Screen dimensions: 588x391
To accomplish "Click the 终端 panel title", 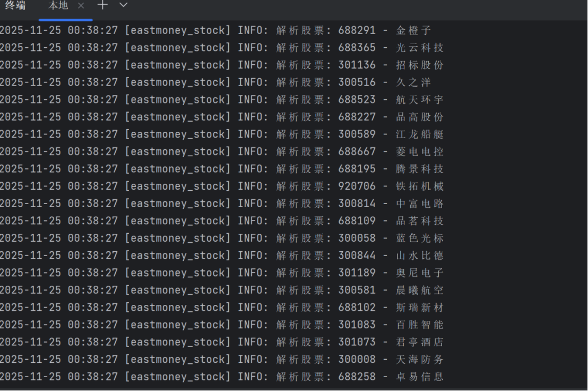I will (x=15, y=5).
